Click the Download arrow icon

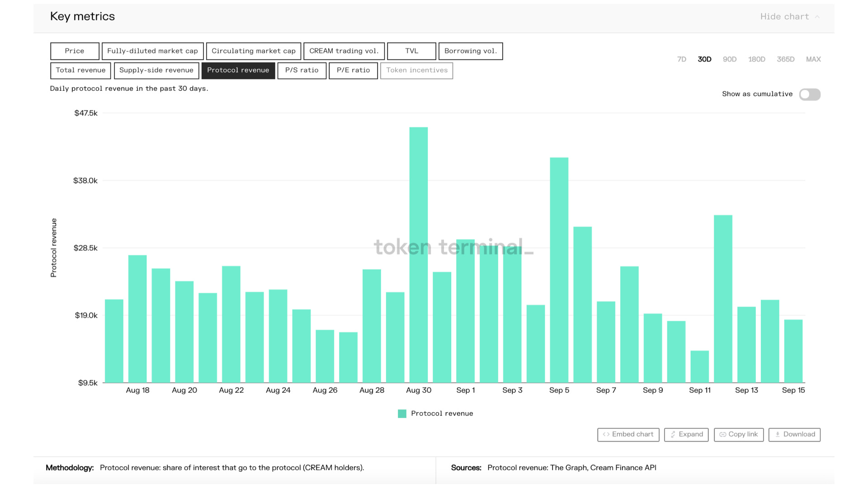coord(778,434)
